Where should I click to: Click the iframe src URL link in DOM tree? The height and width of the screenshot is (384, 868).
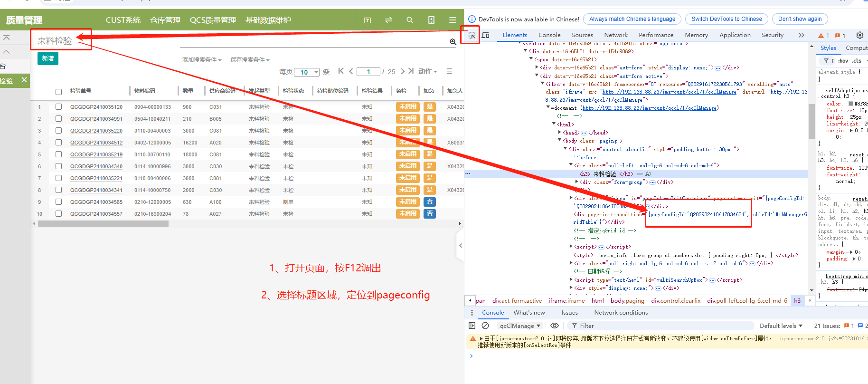pos(669,92)
